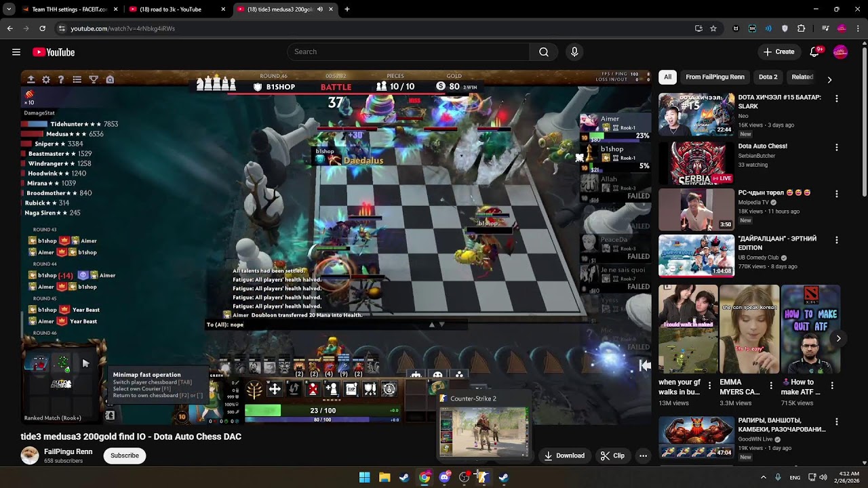Switch to Chrome in the taskbar

(x=425, y=477)
